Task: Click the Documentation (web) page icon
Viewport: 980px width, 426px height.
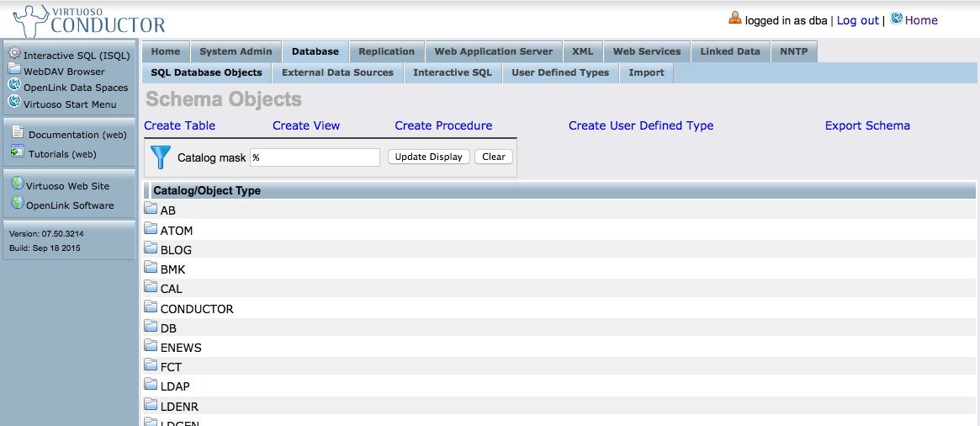Action: (x=18, y=132)
